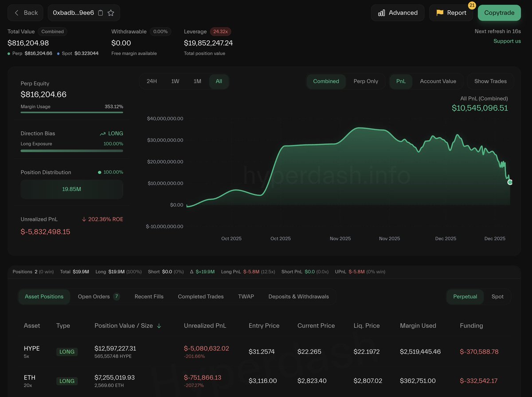Click the Back chevron arrow

click(x=16, y=13)
